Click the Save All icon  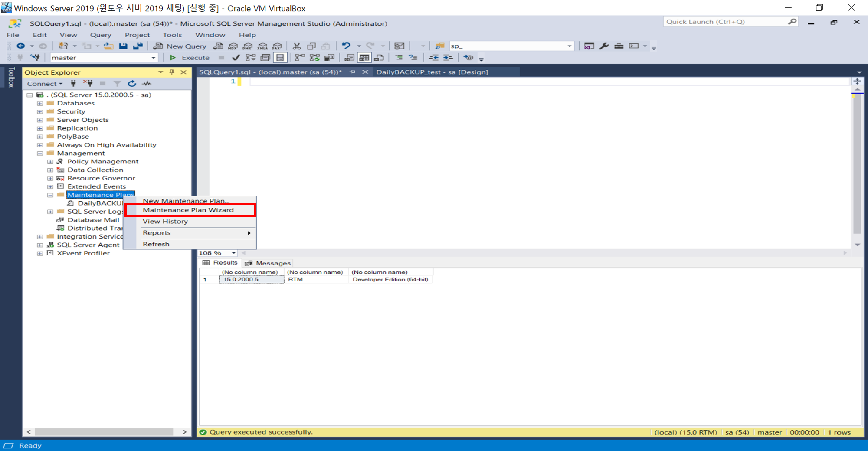138,46
